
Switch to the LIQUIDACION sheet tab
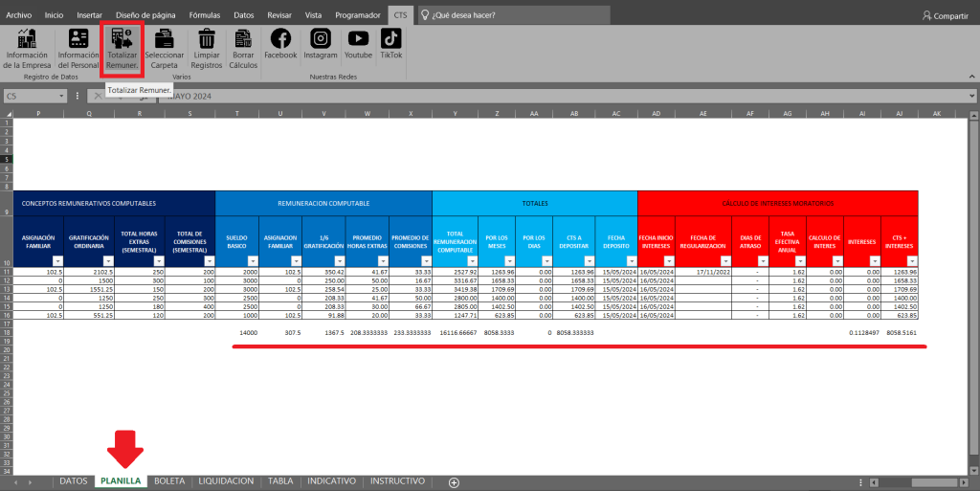[226, 481]
